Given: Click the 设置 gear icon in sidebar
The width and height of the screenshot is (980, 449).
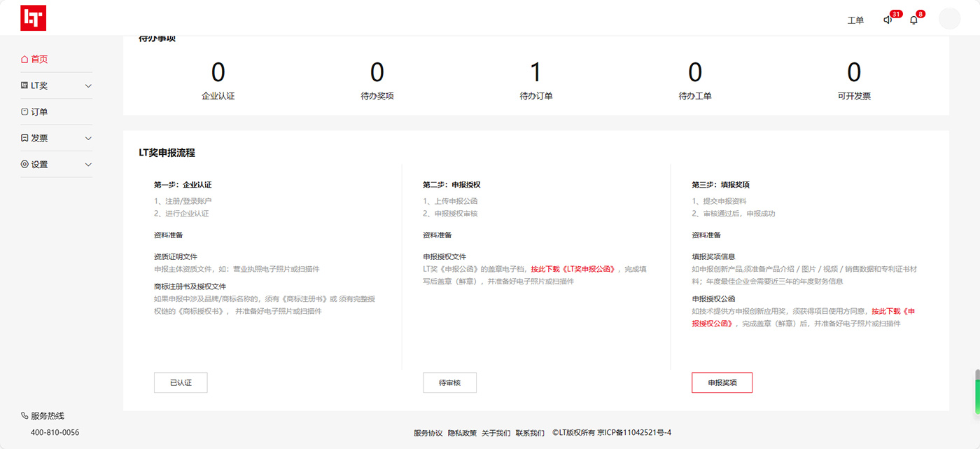Looking at the screenshot, I should 24,165.
